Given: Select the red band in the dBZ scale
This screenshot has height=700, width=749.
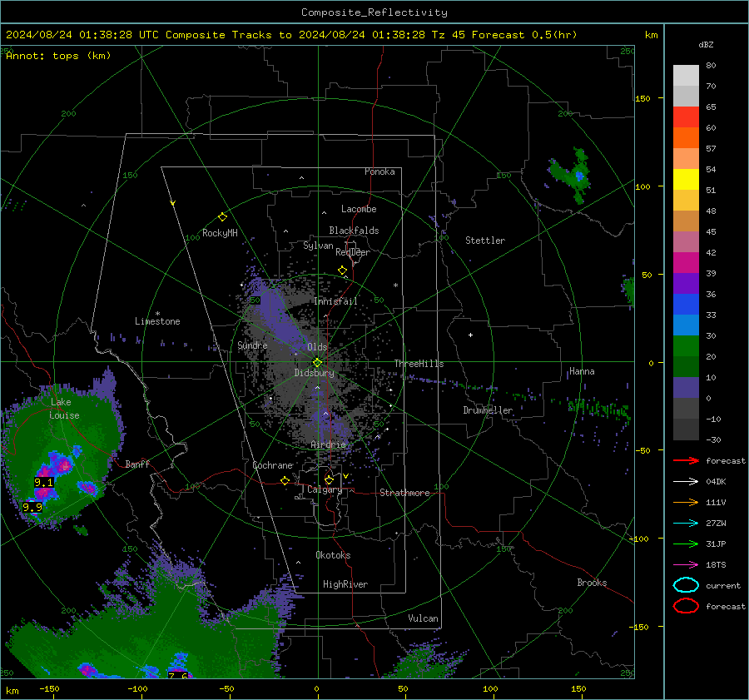Looking at the screenshot, I should point(686,117).
